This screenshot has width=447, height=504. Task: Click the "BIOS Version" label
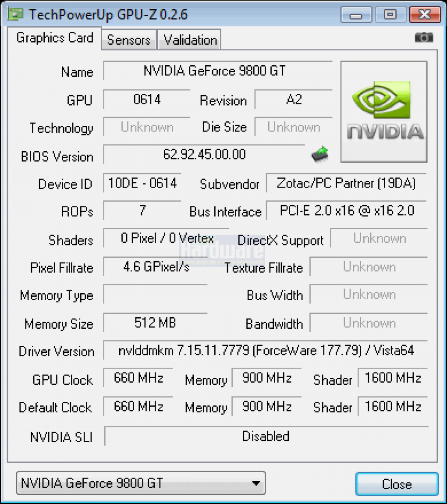click(57, 156)
